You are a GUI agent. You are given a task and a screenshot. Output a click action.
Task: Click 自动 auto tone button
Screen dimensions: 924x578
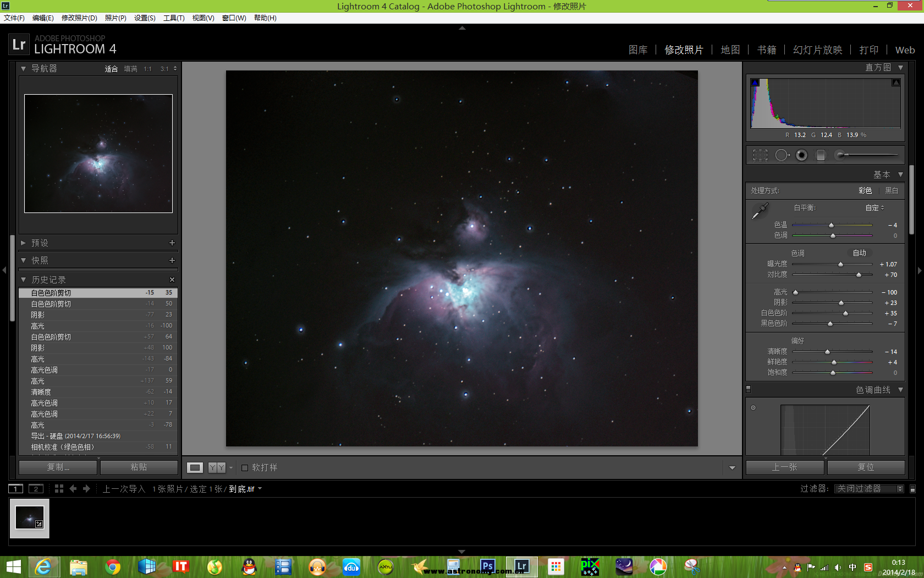coord(860,253)
